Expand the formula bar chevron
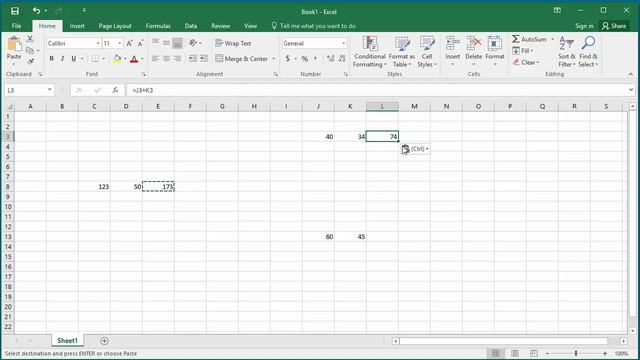 pyautogui.click(x=631, y=90)
